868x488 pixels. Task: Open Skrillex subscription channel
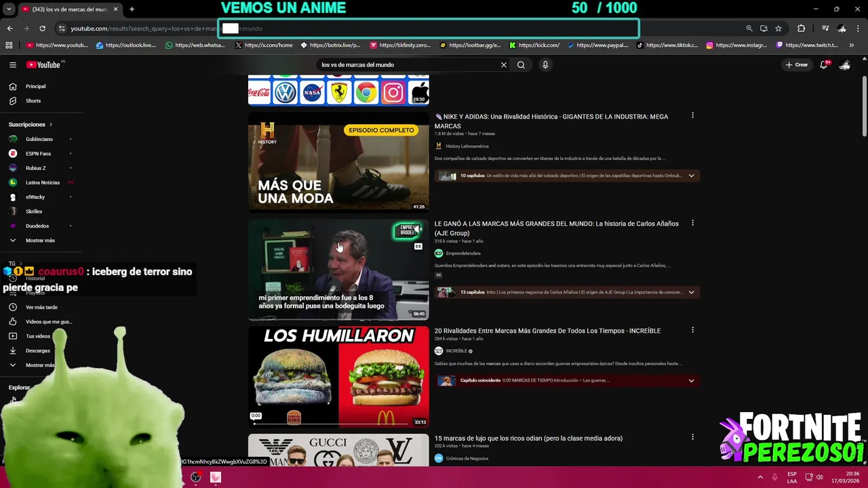coord(41,211)
